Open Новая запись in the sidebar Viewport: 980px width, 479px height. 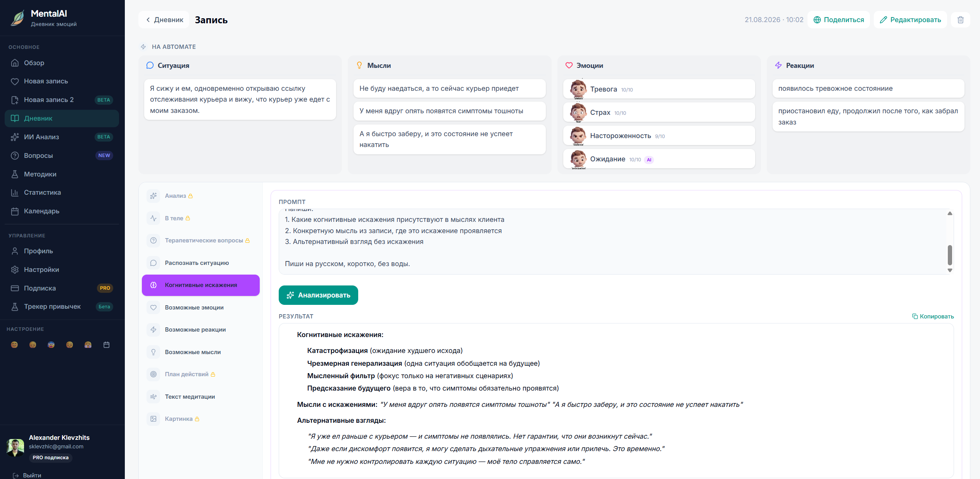[62, 81]
